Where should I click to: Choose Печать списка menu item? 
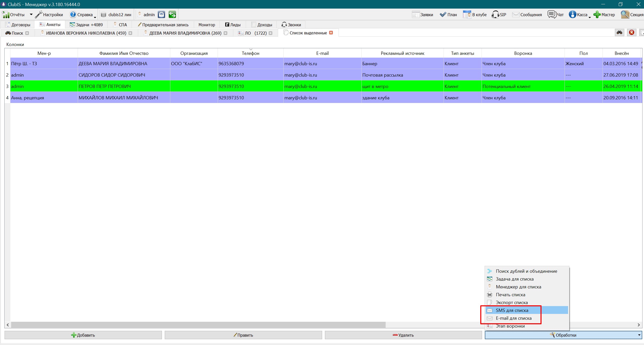pyautogui.click(x=526, y=295)
